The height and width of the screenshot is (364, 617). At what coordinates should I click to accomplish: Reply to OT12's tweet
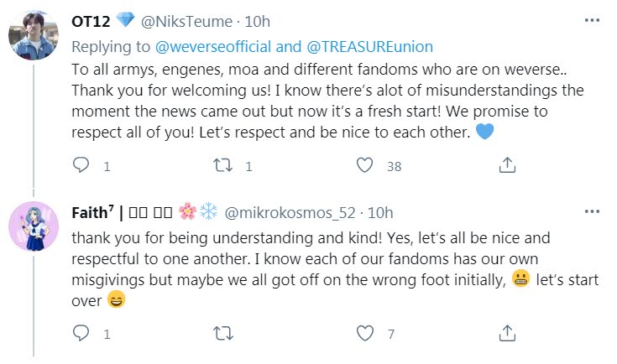point(81,166)
